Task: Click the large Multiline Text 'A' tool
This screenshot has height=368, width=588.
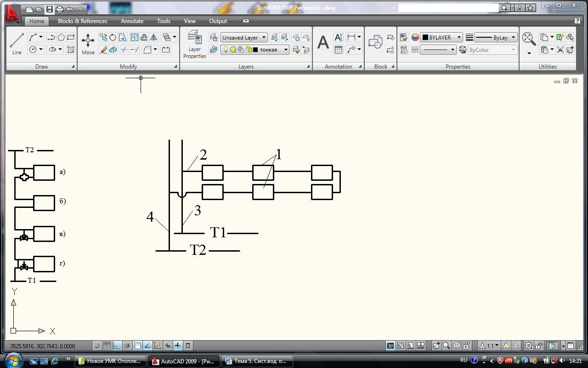Action: [x=323, y=42]
